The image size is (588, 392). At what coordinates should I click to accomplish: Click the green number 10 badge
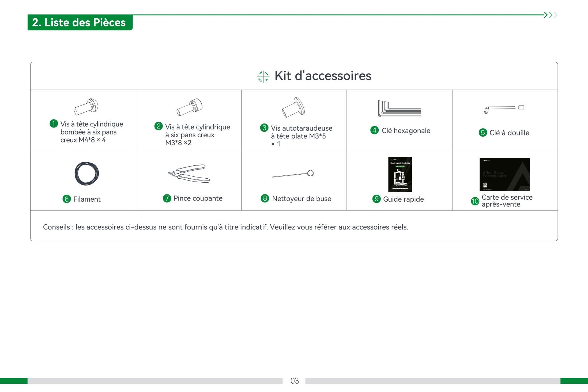coord(475,201)
